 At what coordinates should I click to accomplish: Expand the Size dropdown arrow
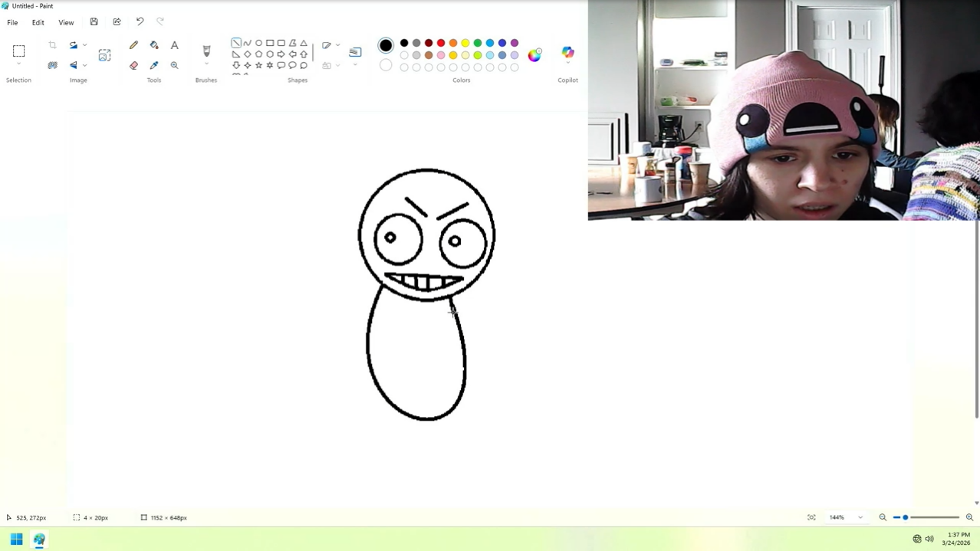click(355, 64)
